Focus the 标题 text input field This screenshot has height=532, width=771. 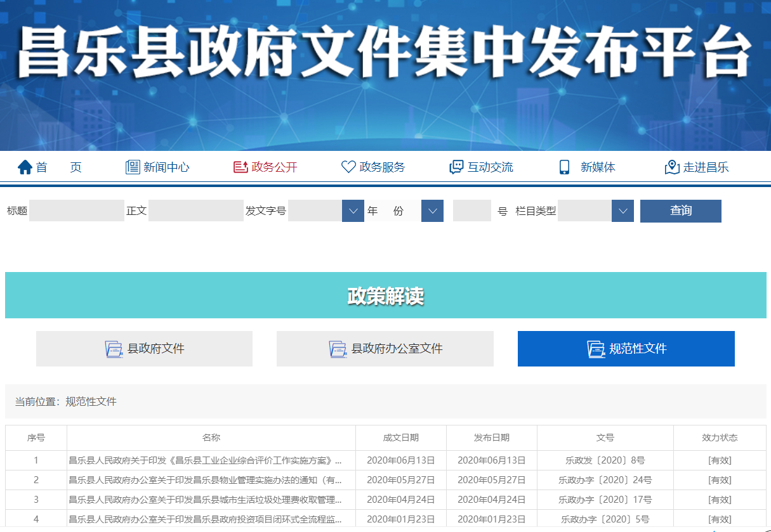[76, 211]
